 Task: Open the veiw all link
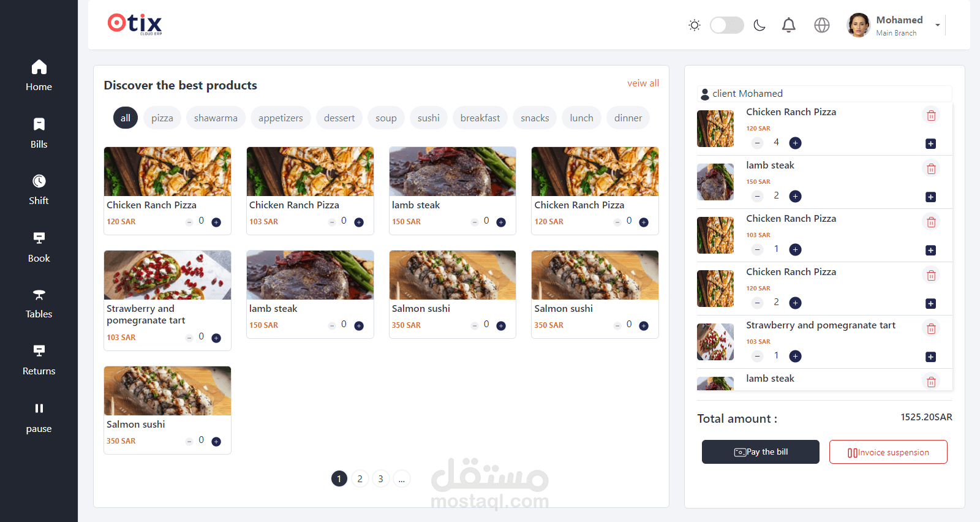point(643,83)
